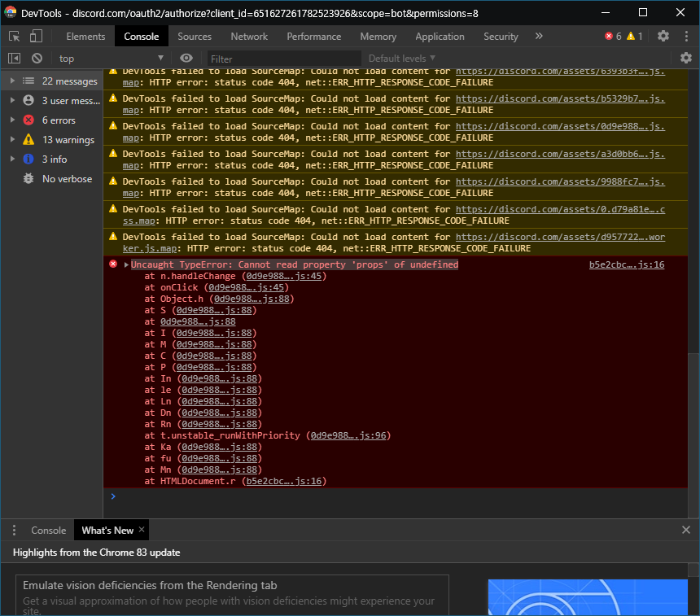The width and height of the screenshot is (700, 616).
Task: Select the No verbose sidebar row
Action: click(x=52, y=178)
